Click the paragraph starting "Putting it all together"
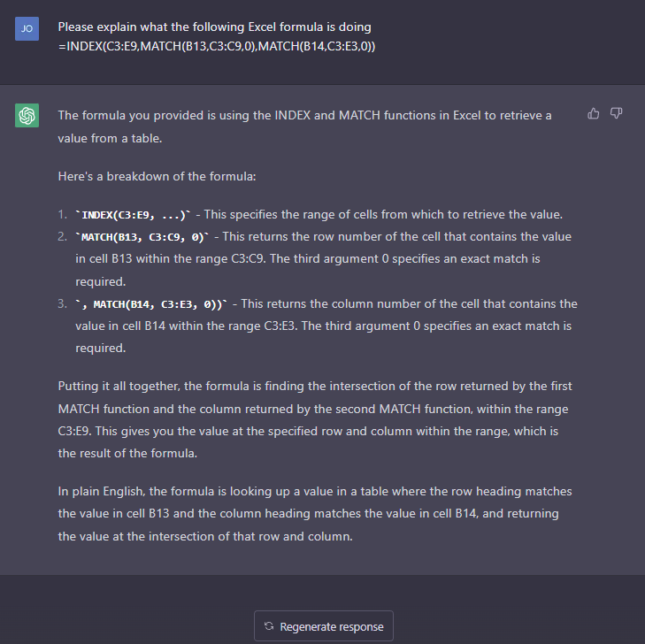 tap(315, 419)
